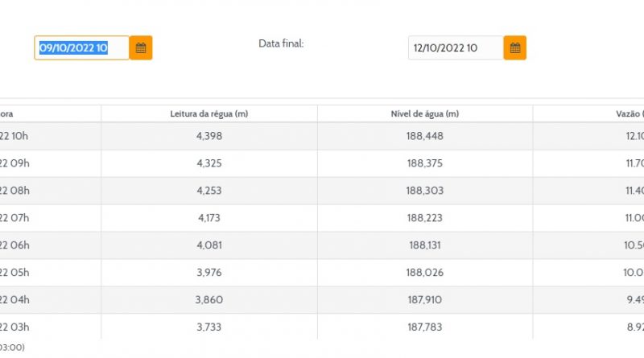Click the water level value 188,448

(425, 136)
